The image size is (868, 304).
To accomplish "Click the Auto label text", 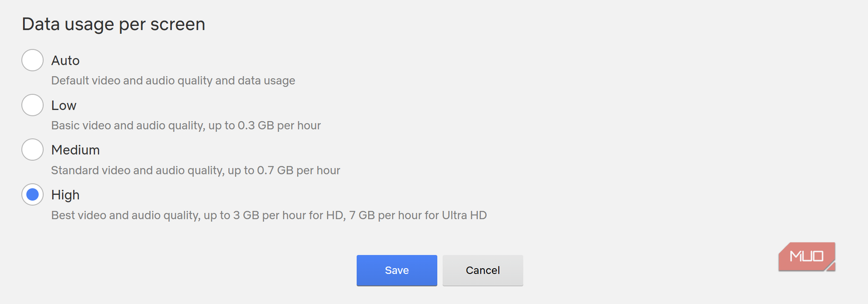I will tap(65, 60).
